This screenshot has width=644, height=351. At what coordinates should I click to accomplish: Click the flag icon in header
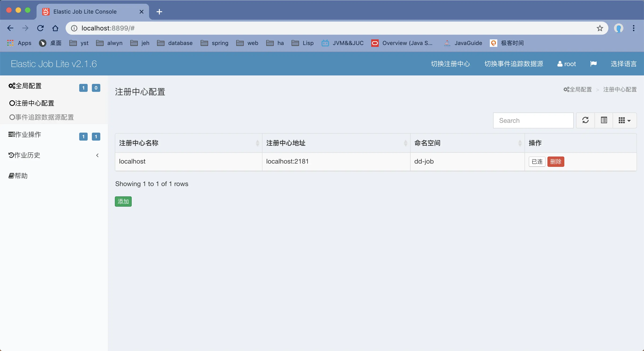(x=593, y=64)
